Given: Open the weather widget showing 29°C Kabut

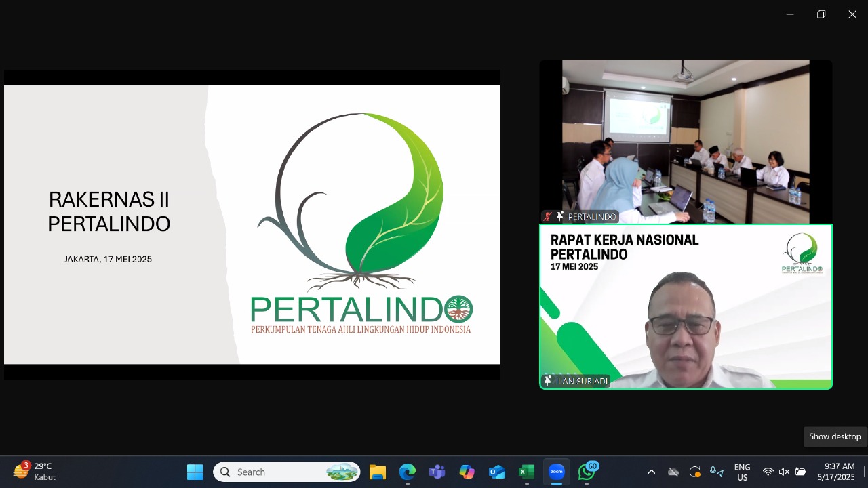Looking at the screenshot, I should point(35,472).
